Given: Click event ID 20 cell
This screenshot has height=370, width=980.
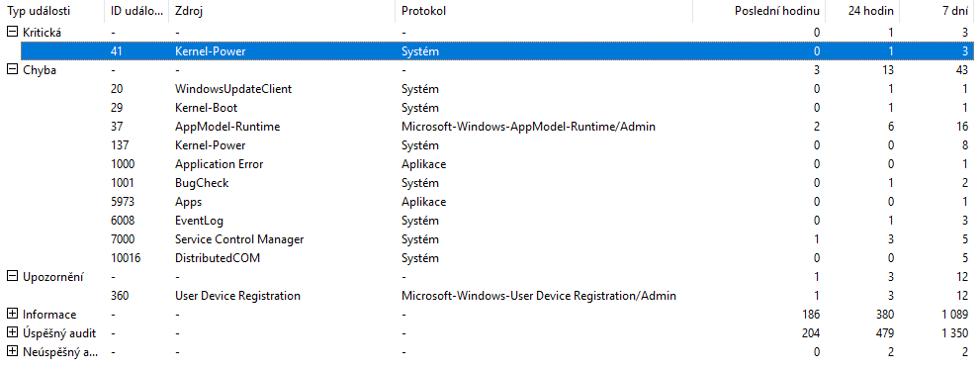Looking at the screenshot, I should [x=117, y=89].
